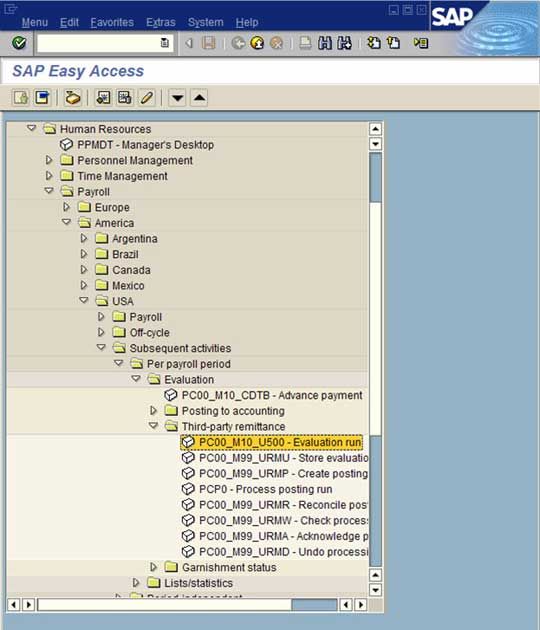Select PC00_M10_CDTB - Advance payment

coord(264,395)
